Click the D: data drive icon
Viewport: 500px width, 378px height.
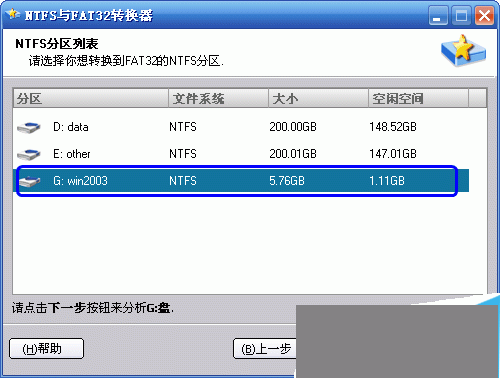tap(29, 127)
